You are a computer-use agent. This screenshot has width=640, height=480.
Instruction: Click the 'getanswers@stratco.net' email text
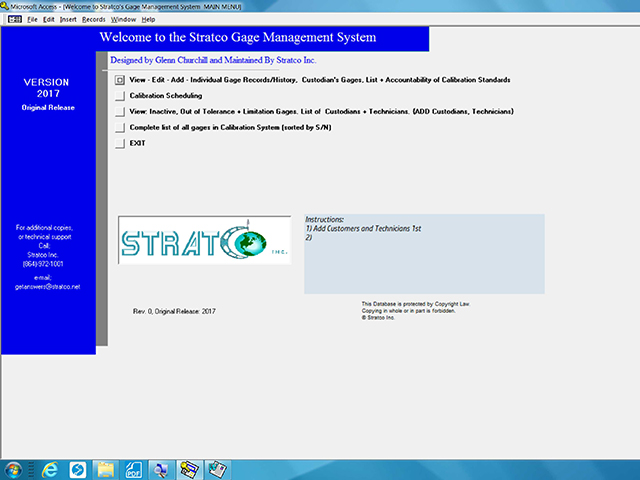[x=47, y=287]
